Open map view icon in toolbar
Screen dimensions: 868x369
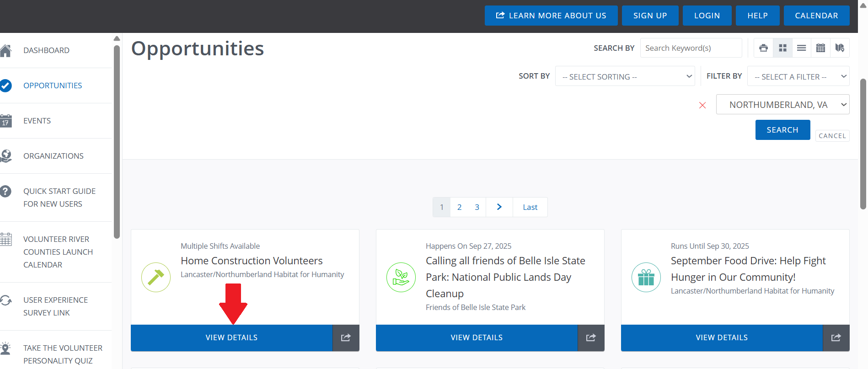pyautogui.click(x=840, y=48)
